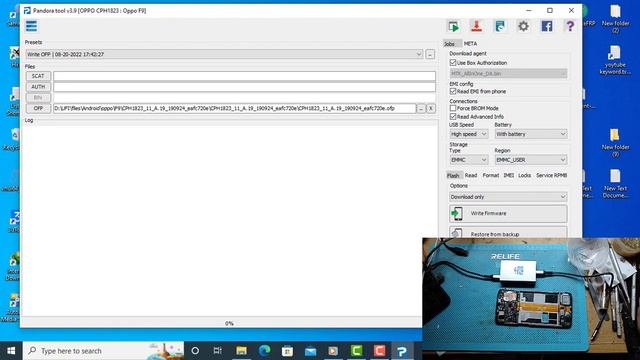Viewport: 640px width, 360px height.
Task: Open the red Camtasia recorder taskbar icon
Action: [379, 351]
